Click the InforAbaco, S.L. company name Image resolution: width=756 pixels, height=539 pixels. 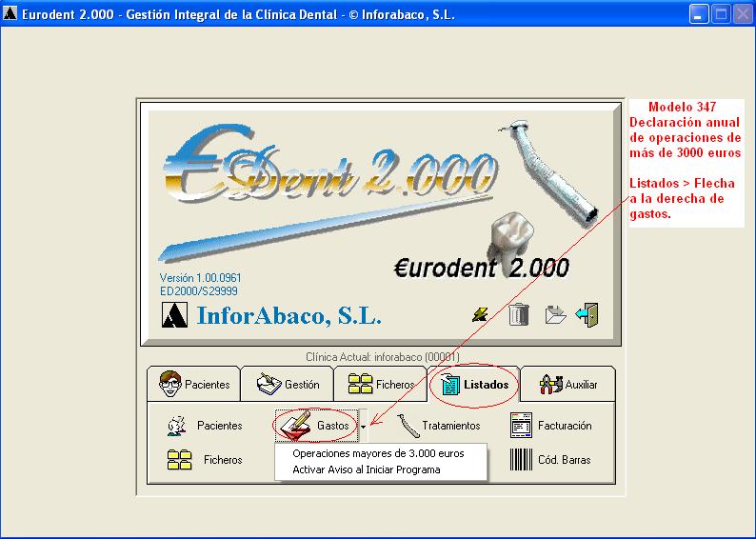289,316
